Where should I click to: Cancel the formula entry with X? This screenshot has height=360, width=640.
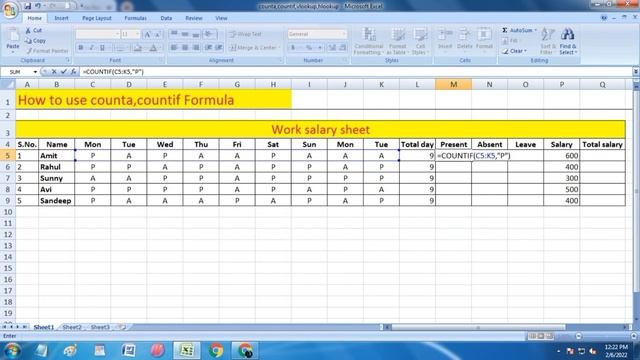(54, 72)
